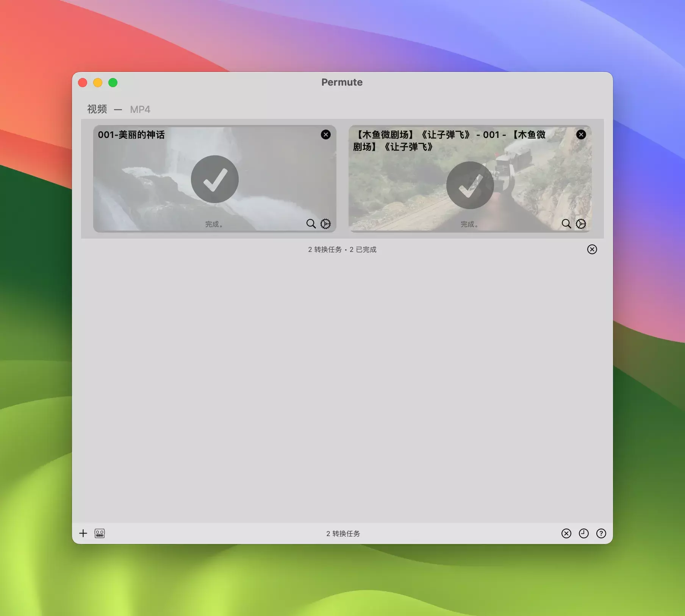Close the Permute window
The image size is (685, 616).
tap(83, 83)
